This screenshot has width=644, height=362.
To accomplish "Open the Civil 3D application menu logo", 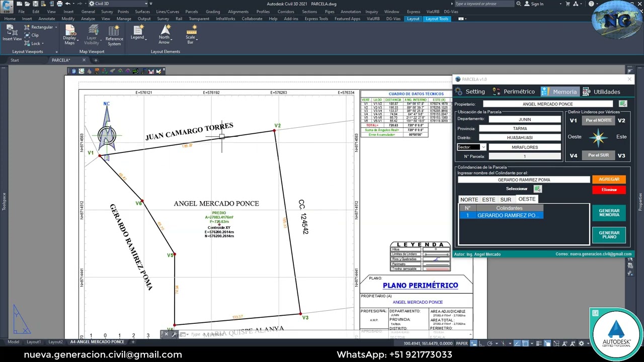I will click(7, 6).
